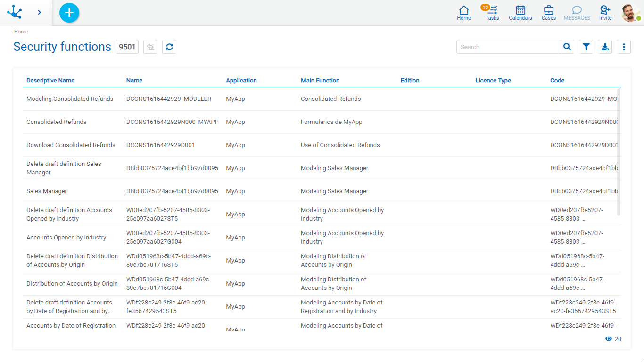644x362 pixels.
Task: Click the table vertical scrollbar
Action: pyautogui.click(x=619, y=152)
